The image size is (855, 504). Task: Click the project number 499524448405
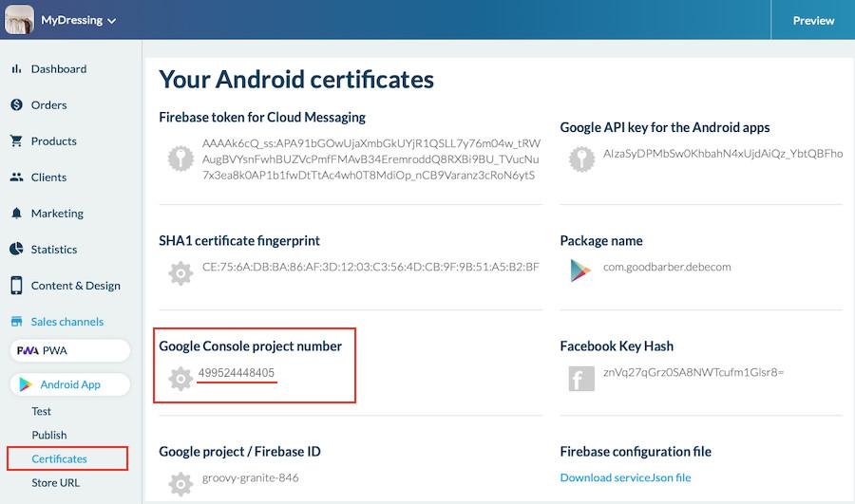237,373
